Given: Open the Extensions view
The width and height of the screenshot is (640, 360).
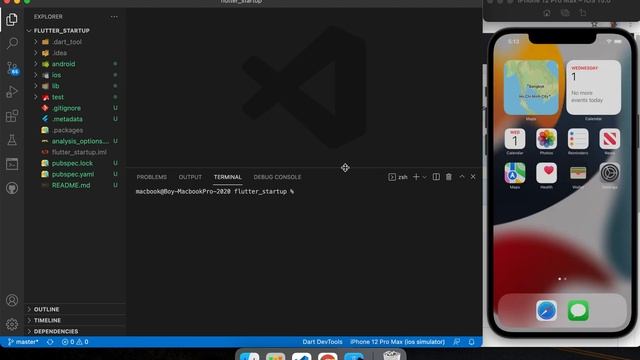Looking at the screenshot, I should pyautogui.click(x=12, y=116).
